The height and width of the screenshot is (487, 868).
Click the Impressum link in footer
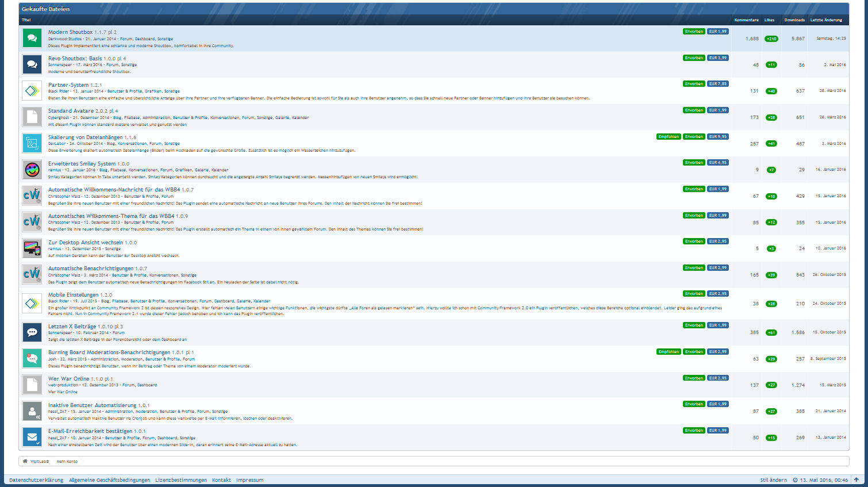pos(249,480)
